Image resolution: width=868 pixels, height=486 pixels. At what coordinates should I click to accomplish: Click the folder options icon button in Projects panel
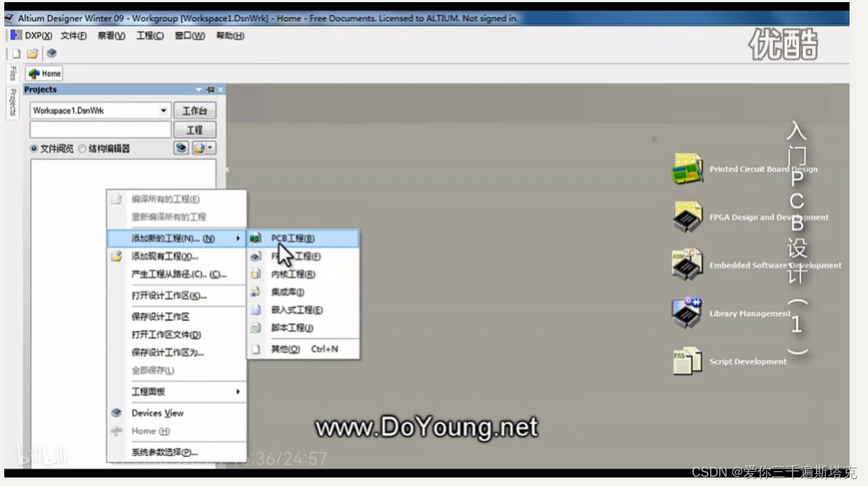(x=199, y=148)
